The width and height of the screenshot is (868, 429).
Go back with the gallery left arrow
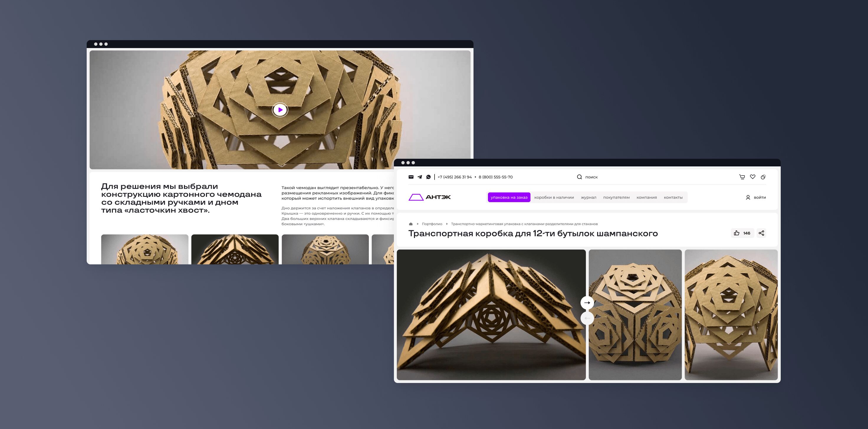pyautogui.click(x=587, y=318)
